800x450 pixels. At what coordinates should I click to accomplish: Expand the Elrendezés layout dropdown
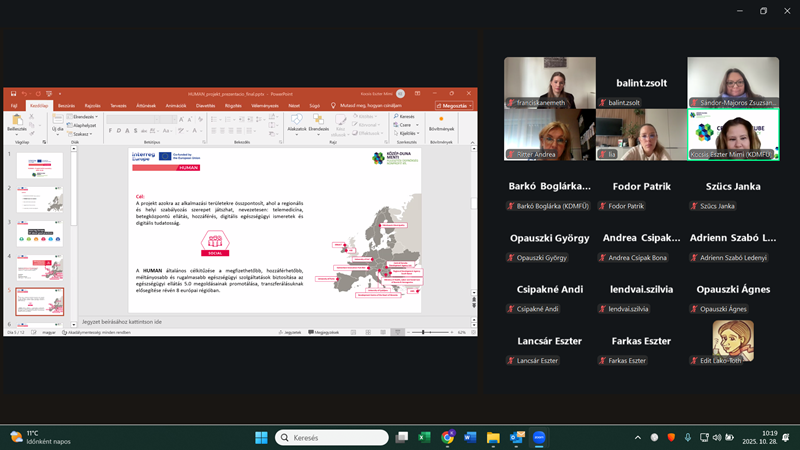85,116
